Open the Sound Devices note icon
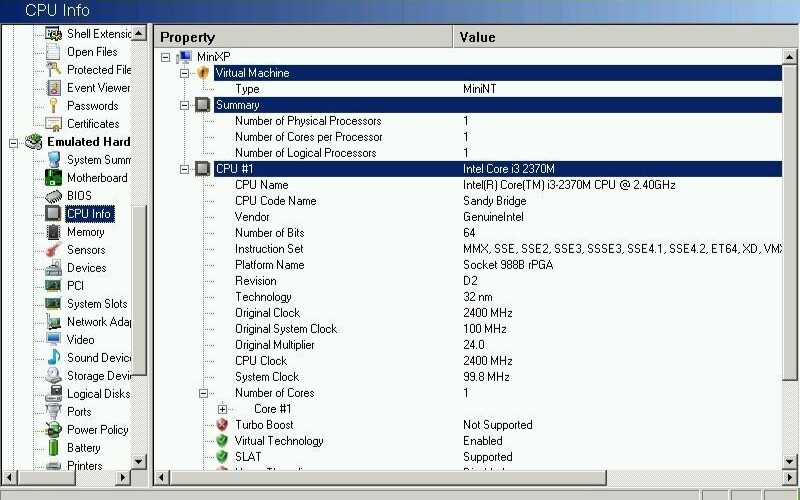The height and width of the screenshot is (500, 800). point(53,358)
